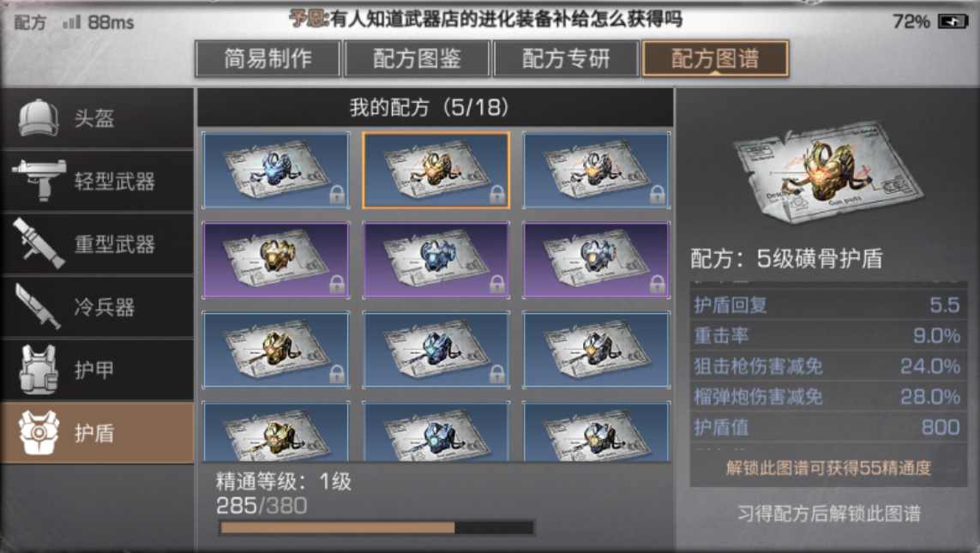Select the locked blue shield recipe in first row
Image resolution: width=980 pixels, height=553 pixels.
point(275,170)
